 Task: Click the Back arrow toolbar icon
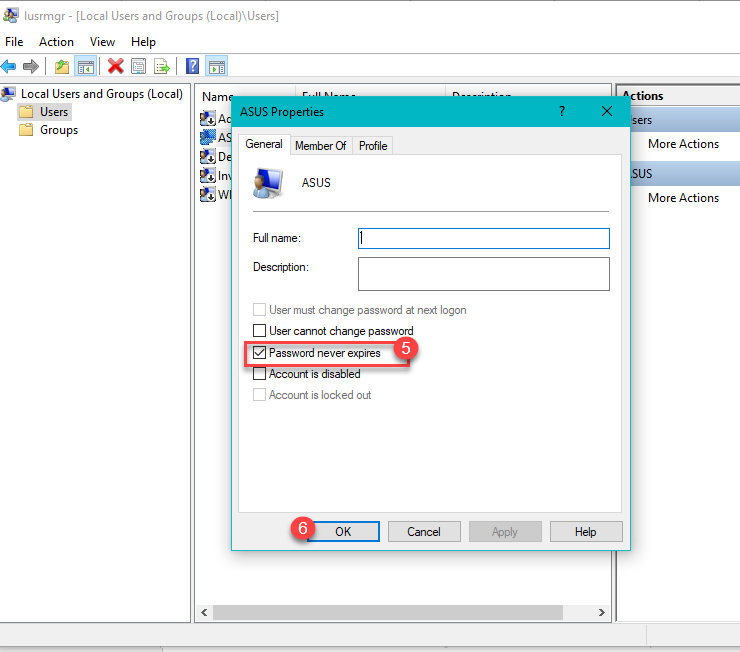tap(8, 66)
